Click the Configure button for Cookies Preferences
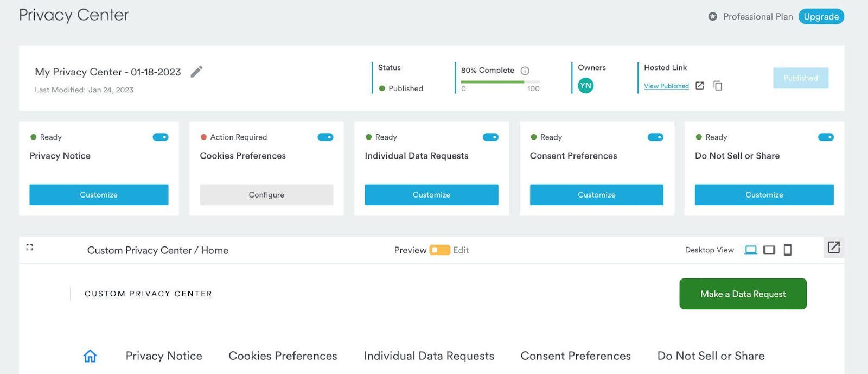 (x=266, y=195)
